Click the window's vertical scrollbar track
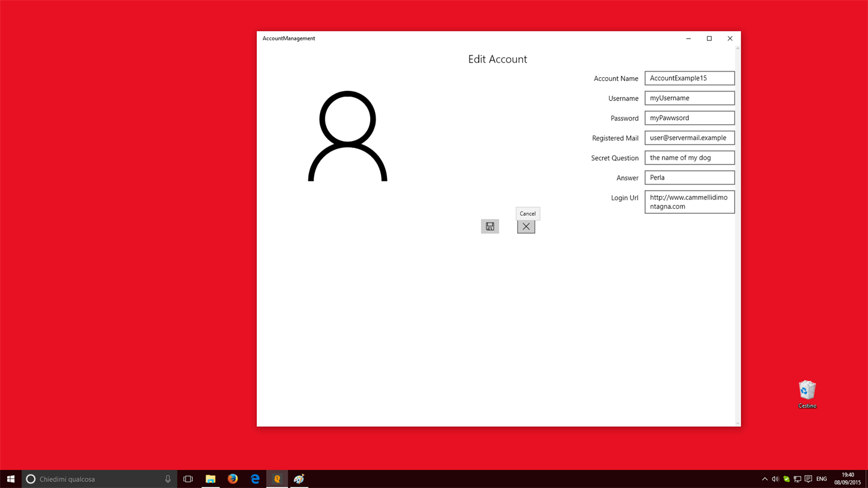Viewport: 868px width, 488px height. [738, 235]
